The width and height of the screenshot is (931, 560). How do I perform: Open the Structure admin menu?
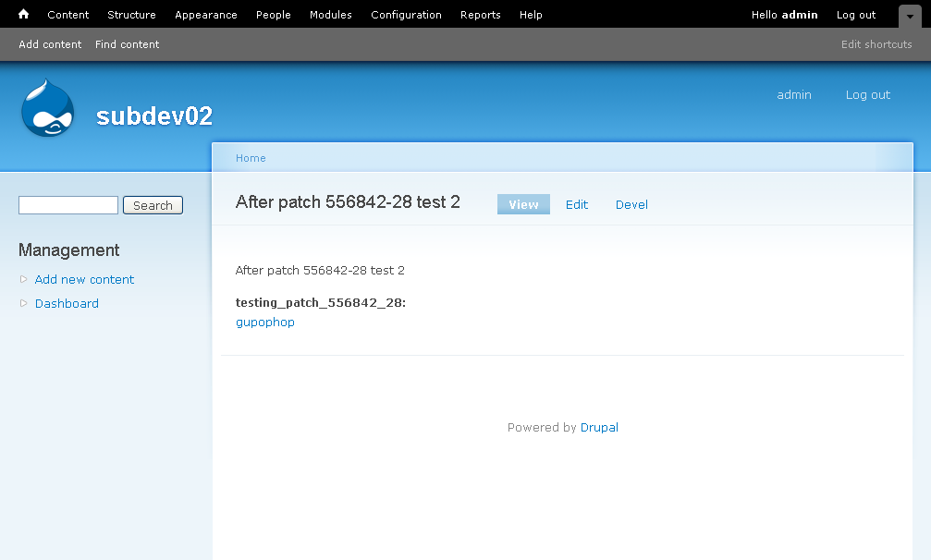click(x=131, y=15)
